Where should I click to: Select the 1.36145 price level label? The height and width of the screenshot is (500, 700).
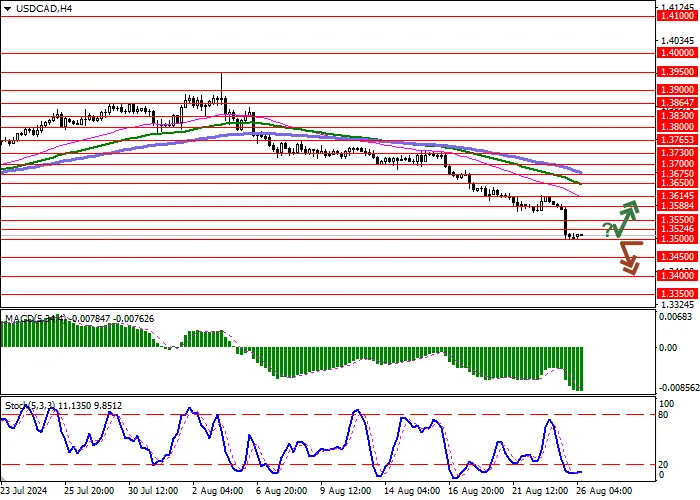(x=677, y=196)
